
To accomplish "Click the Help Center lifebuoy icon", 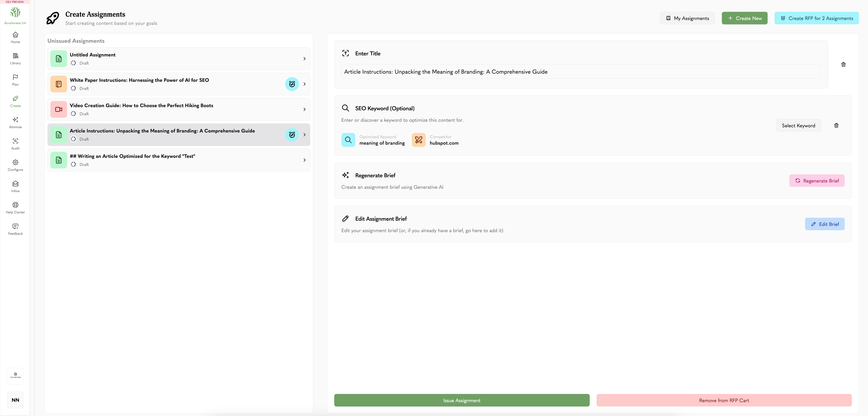I will (15, 205).
